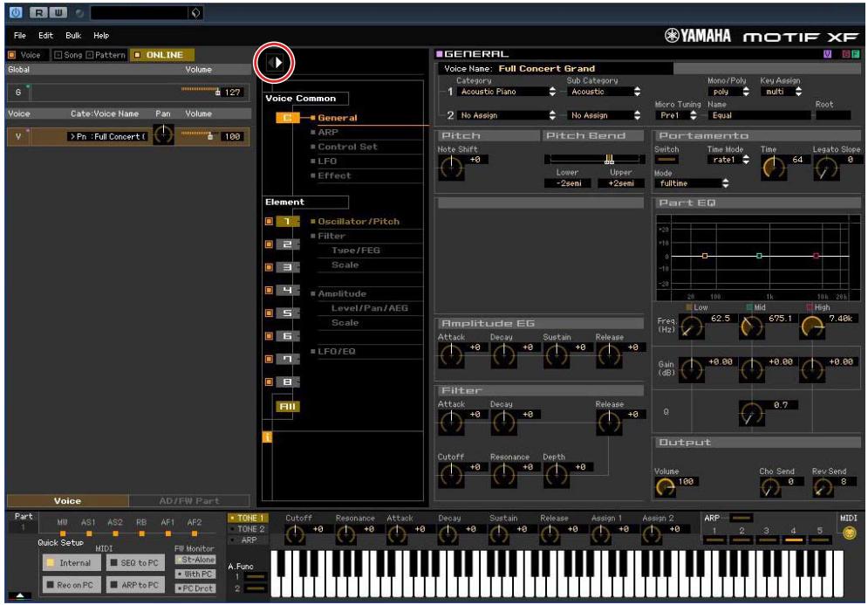Open the Help menu
Screen dimensions: 868x605
(x=101, y=36)
